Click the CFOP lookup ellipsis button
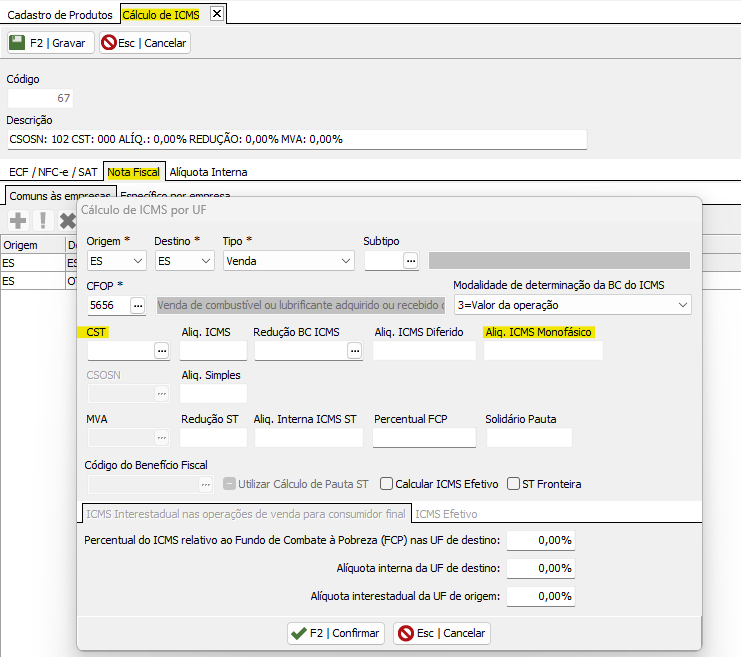Viewport: 741px width, 657px height. point(138,305)
